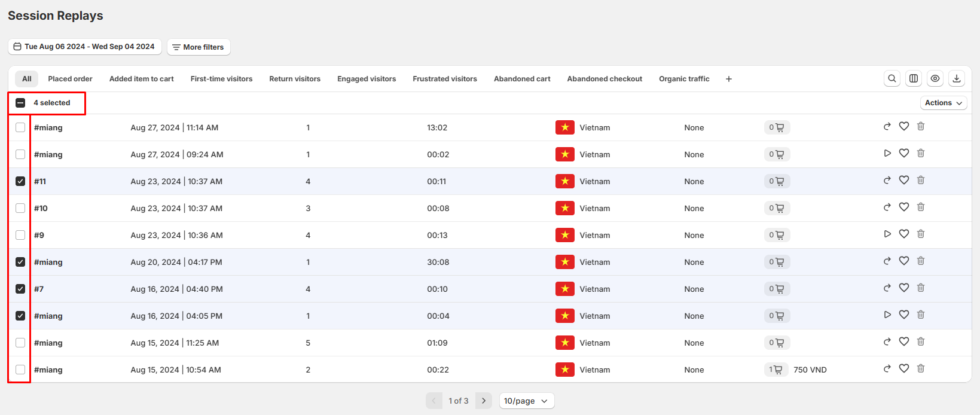Screen dimensions: 980x415
Task: Favorite the #10 session with its heart icon
Action: pyautogui.click(x=904, y=208)
